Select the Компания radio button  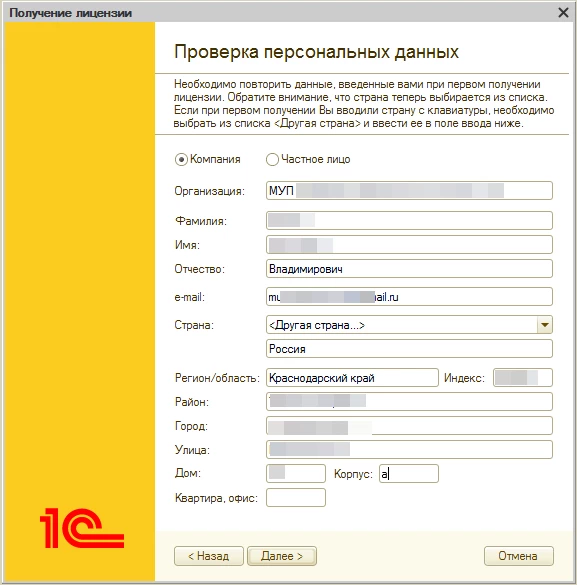coord(181,160)
